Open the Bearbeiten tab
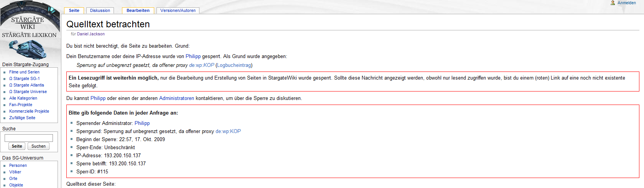The width and height of the screenshot is (644, 188). point(138,11)
